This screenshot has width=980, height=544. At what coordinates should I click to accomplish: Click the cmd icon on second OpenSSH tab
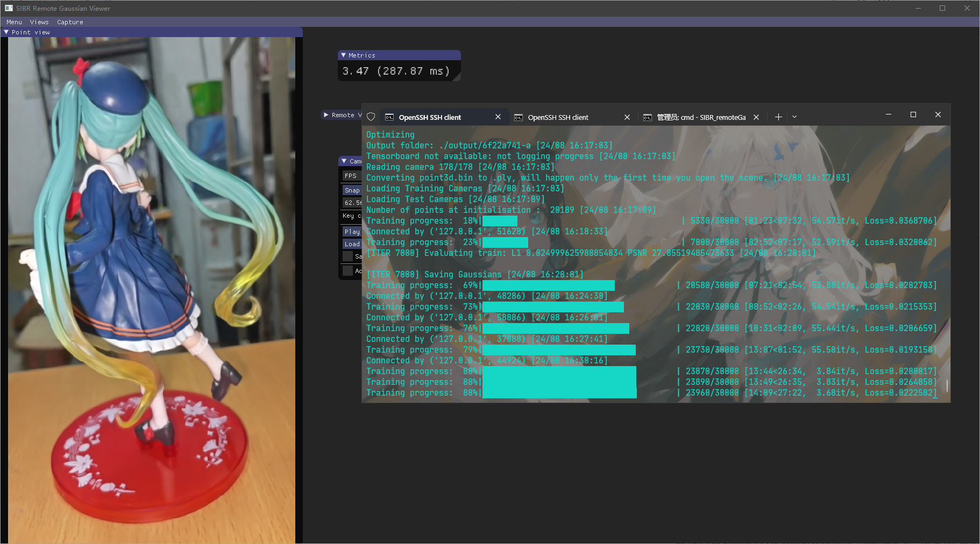pos(519,117)
